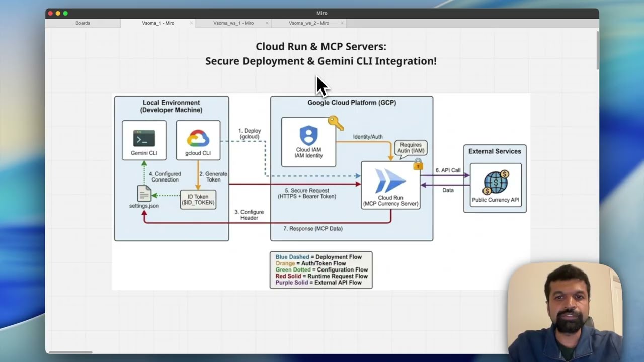Click the horizontal scrollbar at the bottom

click(x=70, y=352)
